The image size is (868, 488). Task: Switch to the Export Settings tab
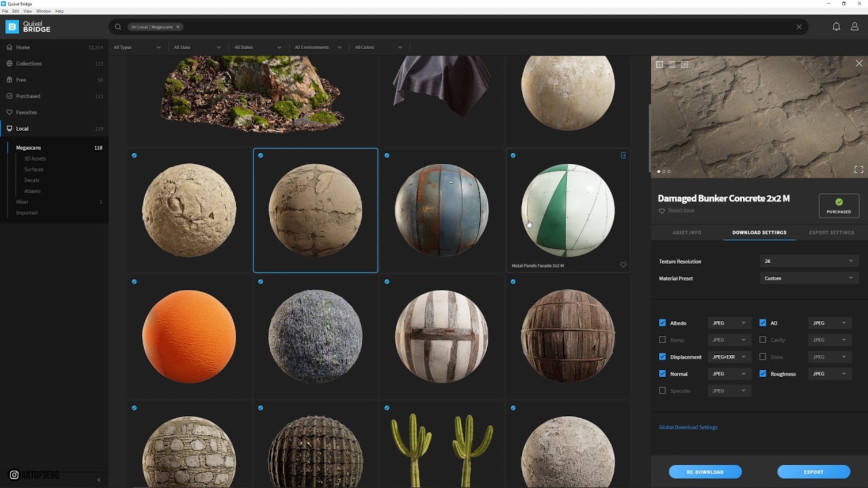(x=831, y=232)
